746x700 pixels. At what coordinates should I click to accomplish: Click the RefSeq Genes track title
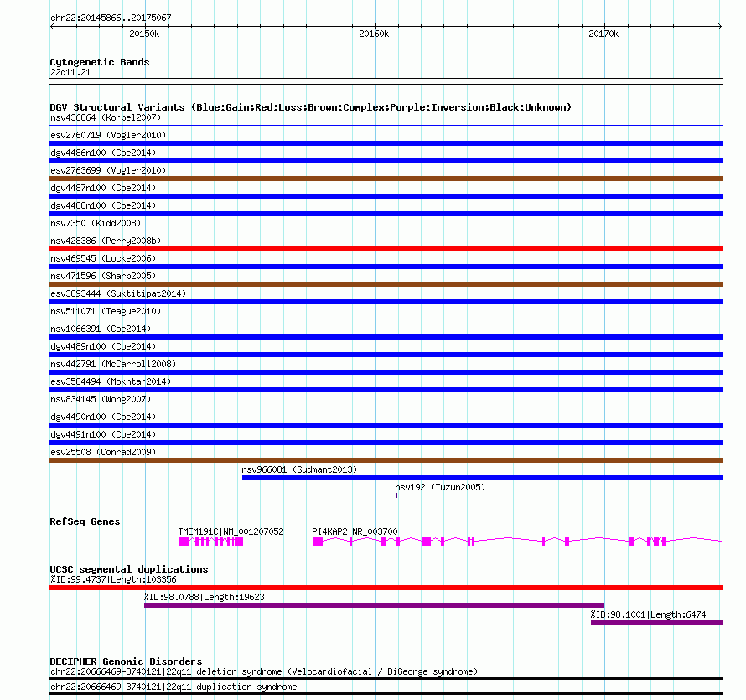point(85,521)
